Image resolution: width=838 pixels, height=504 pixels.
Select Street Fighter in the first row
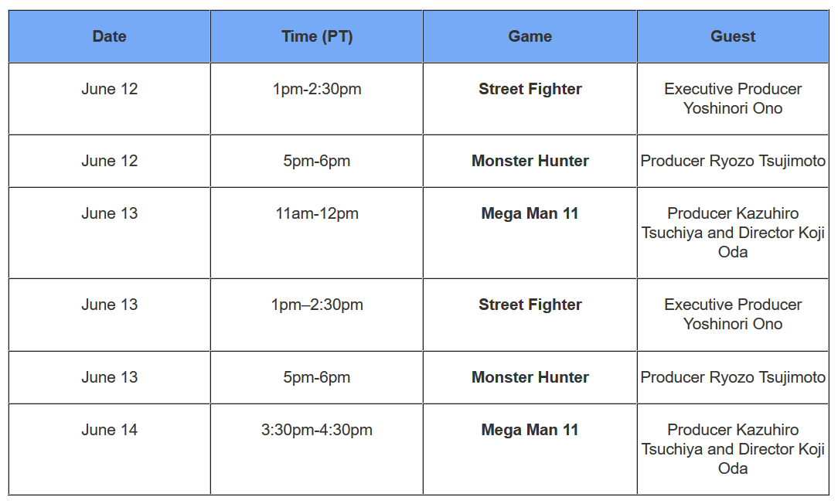[530, 89]
